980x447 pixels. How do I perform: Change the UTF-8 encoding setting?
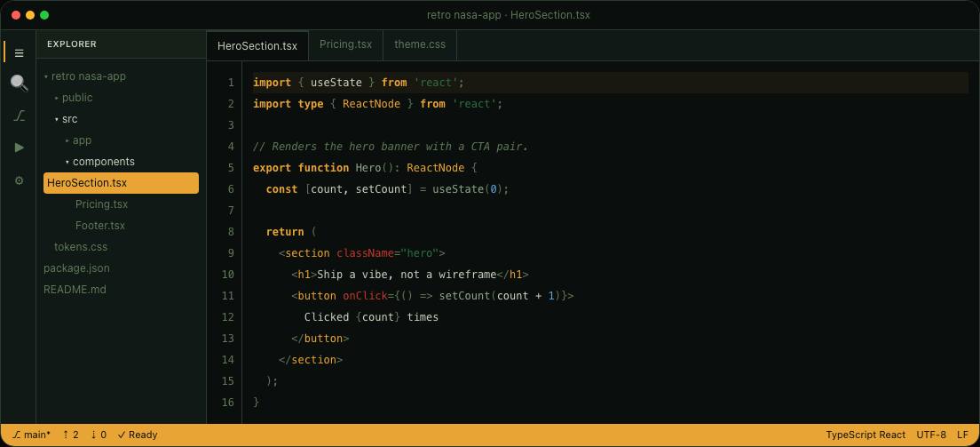pyautogui.click(x=931, y=435)
